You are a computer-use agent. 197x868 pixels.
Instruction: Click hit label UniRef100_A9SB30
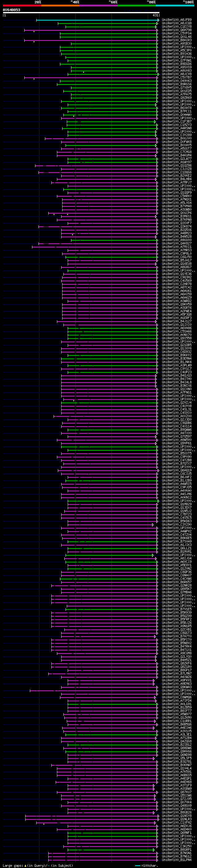pos(177,43)
